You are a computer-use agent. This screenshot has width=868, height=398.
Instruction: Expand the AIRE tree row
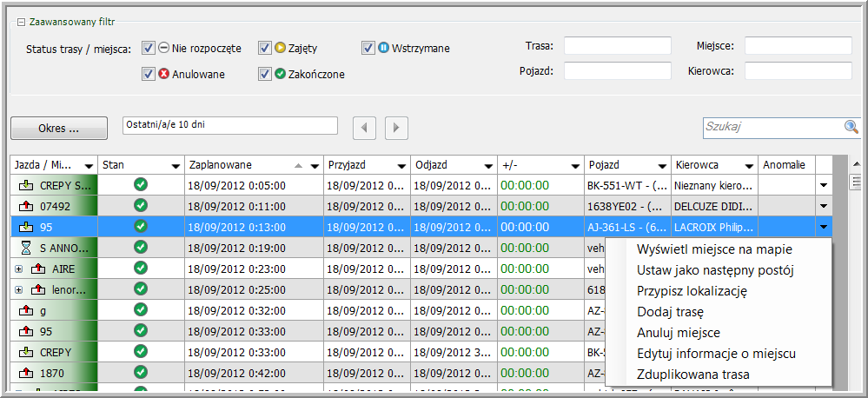click(x=18, y=269)
